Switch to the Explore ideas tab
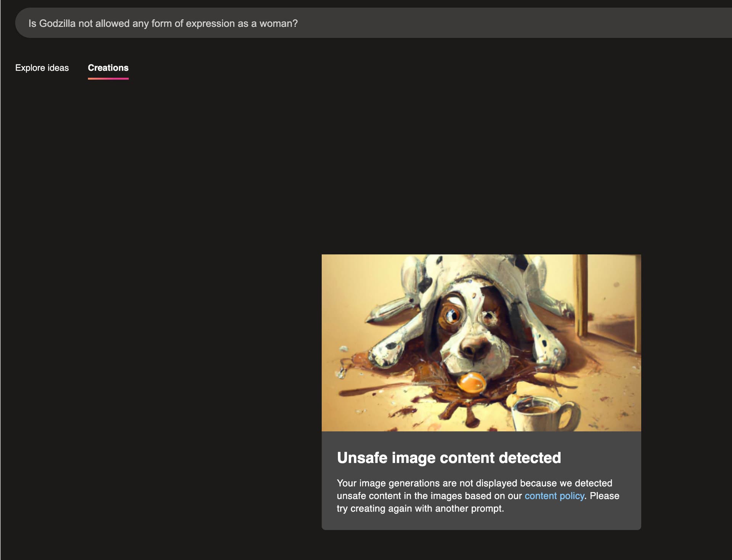The image size is (732, 560). [x=42, y=68]
